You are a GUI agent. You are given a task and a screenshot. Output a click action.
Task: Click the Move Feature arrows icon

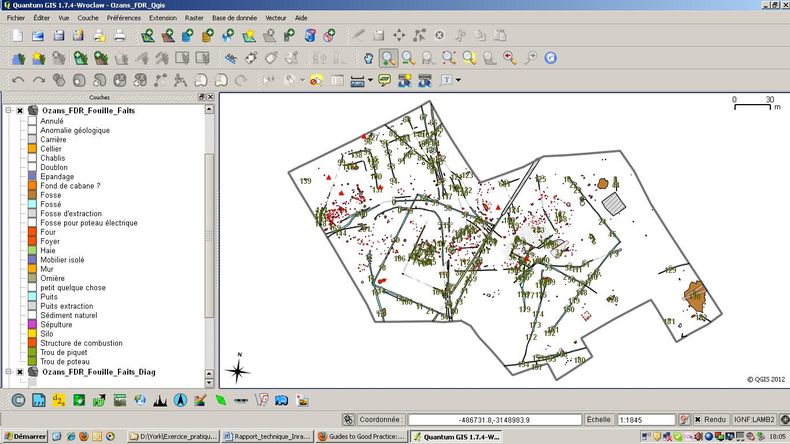pyautogui.click(x=399, y=36)
